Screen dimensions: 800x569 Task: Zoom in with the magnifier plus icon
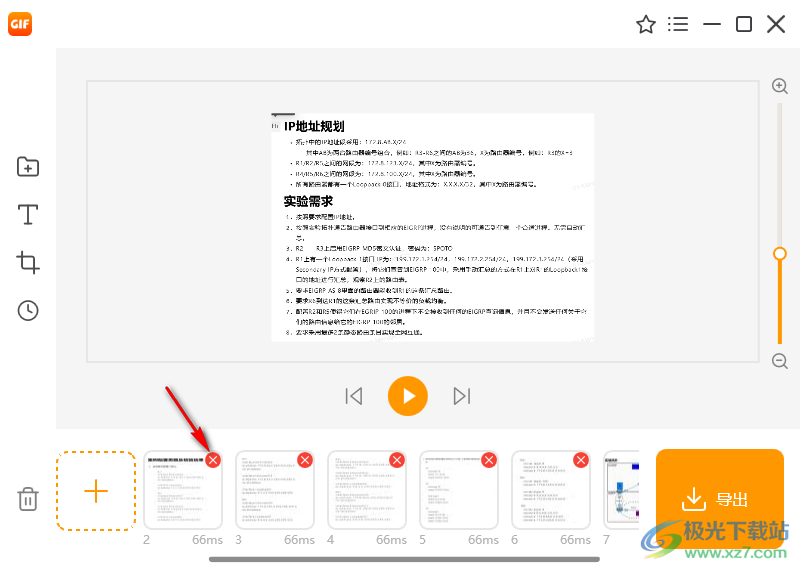[x=780, y=87]
